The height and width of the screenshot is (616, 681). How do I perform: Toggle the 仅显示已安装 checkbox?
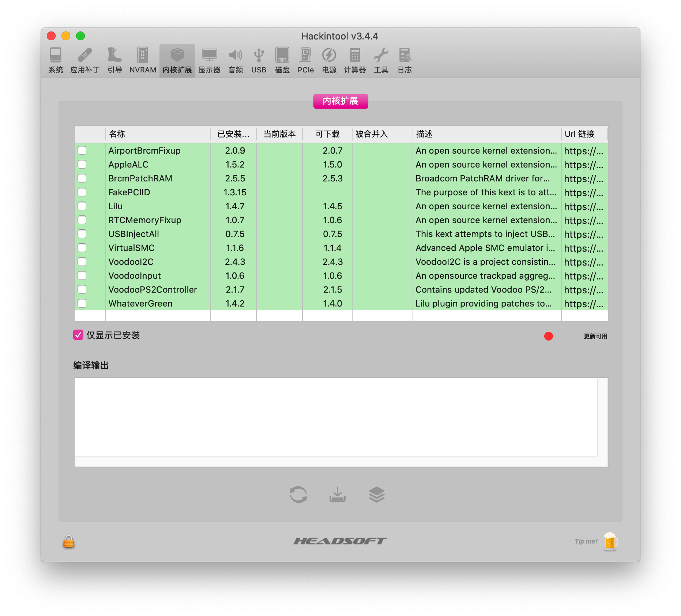pos(78,335)
